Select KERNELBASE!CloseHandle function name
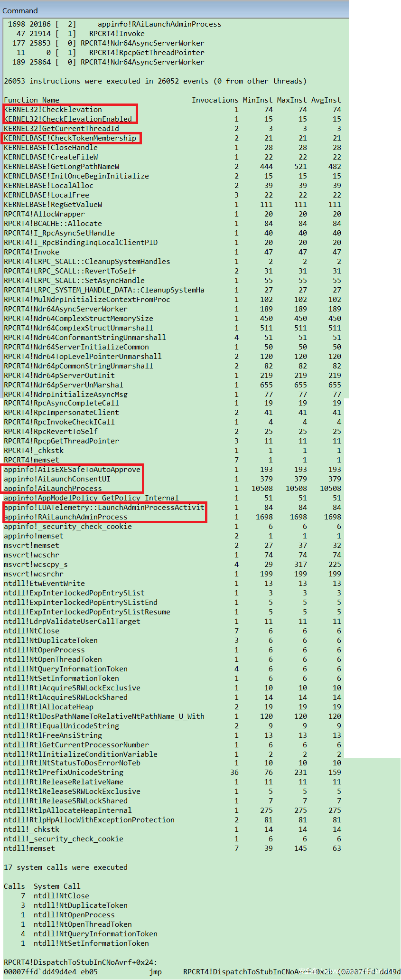 (x=51, y=147)
